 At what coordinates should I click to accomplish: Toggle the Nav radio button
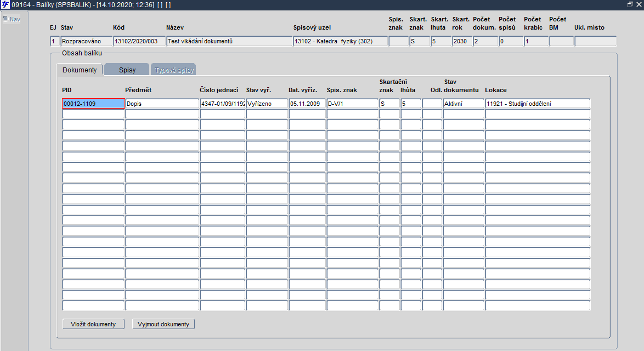pos(5,19)
